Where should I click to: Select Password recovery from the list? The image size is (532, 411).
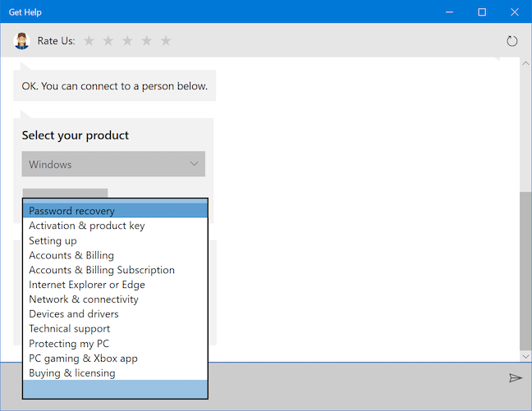pos(115,211)
